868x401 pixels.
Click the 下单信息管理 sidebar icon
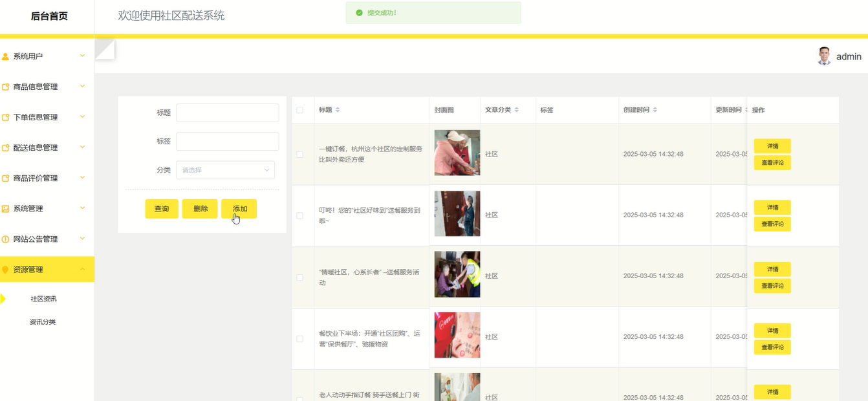[x=6, y=118]
